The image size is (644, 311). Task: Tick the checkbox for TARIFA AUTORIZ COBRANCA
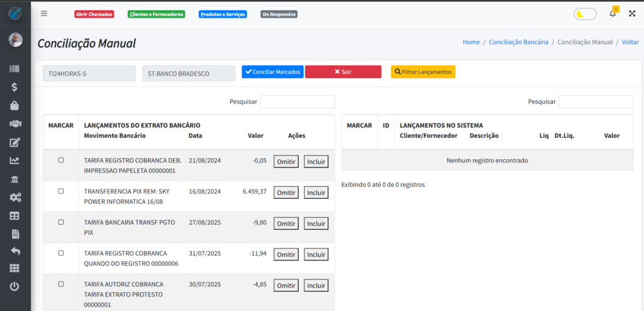point(61,284)
